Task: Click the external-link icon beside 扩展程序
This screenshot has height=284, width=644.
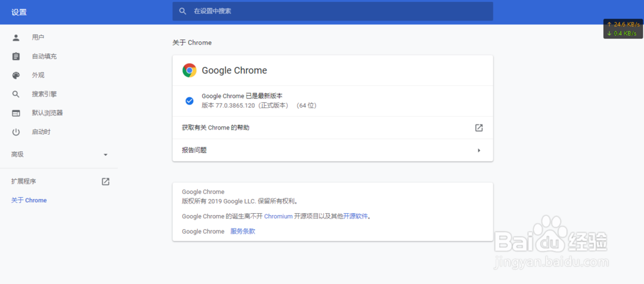Action: click(x=106, y=181)
